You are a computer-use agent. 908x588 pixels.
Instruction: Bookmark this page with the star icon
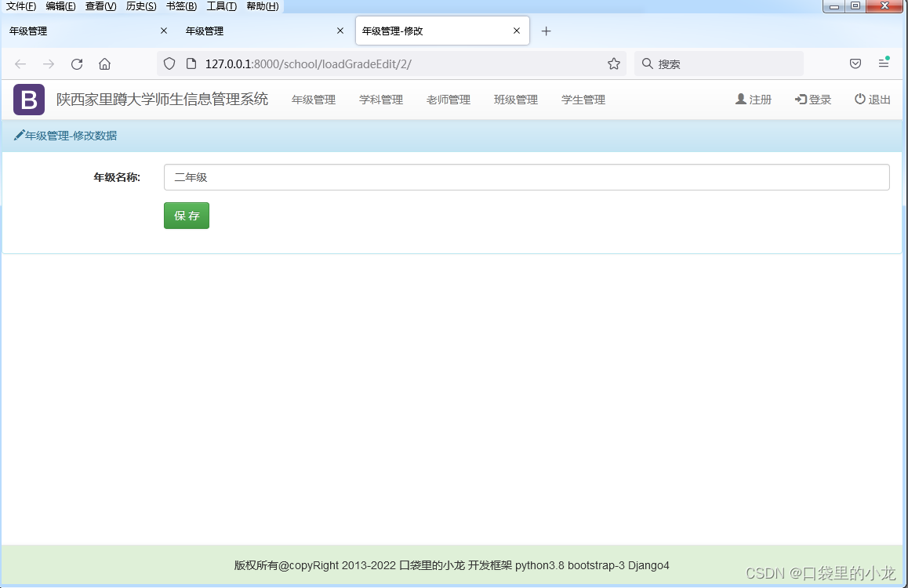pos(614,64)
